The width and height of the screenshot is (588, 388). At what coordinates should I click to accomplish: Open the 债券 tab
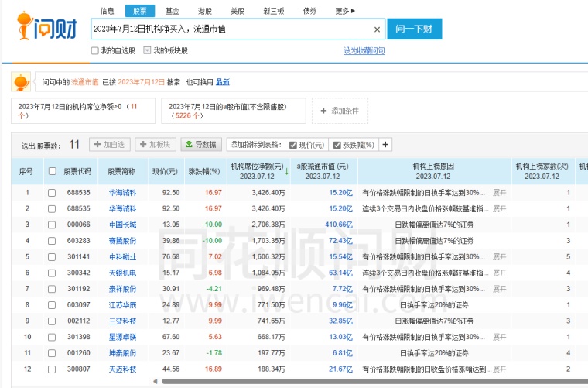[x=309, y=11]
